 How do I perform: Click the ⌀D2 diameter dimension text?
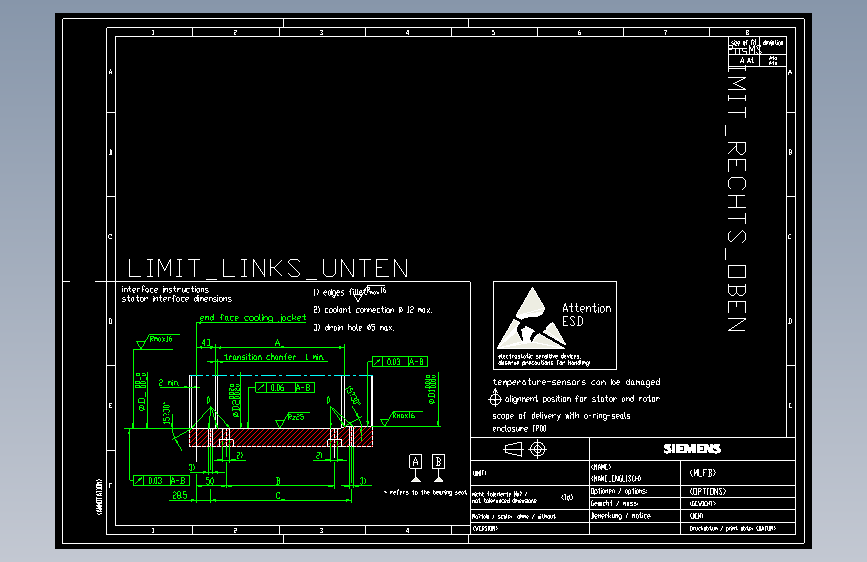235,400
